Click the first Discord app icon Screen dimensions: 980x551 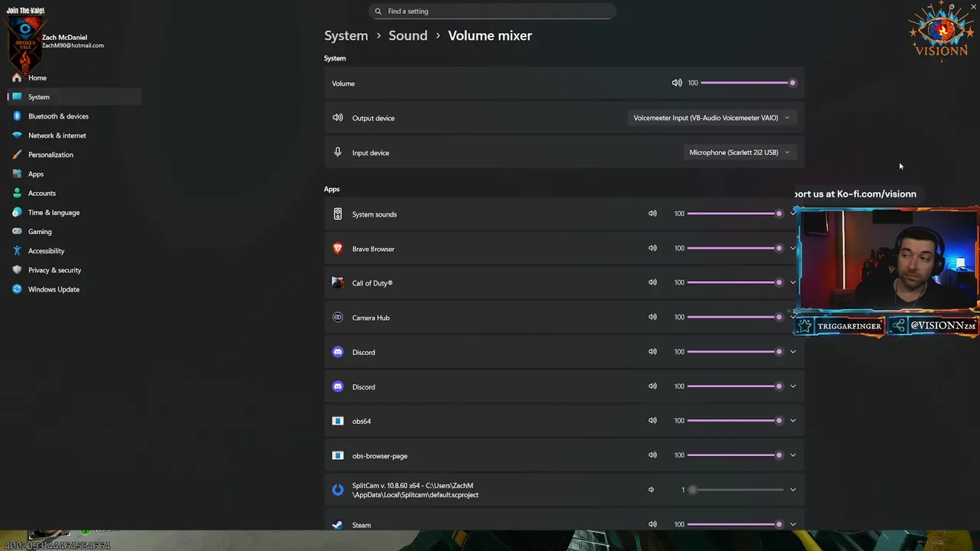(338, 352)
